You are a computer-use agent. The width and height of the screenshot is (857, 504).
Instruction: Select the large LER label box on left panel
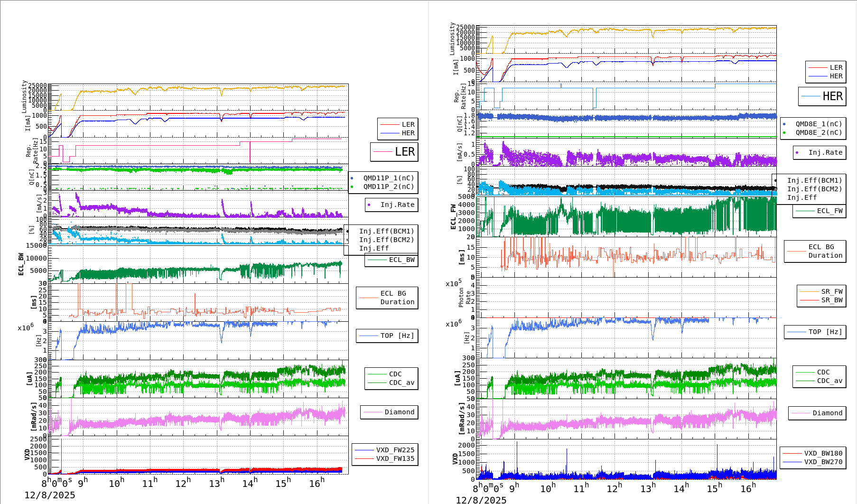pos(394,152)
